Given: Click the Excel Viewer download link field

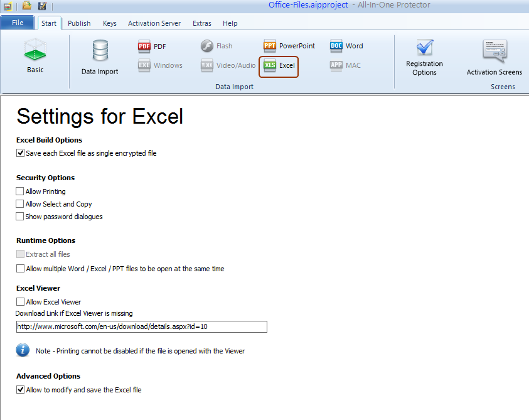Looking at the screenshot, I should point(142,326).
